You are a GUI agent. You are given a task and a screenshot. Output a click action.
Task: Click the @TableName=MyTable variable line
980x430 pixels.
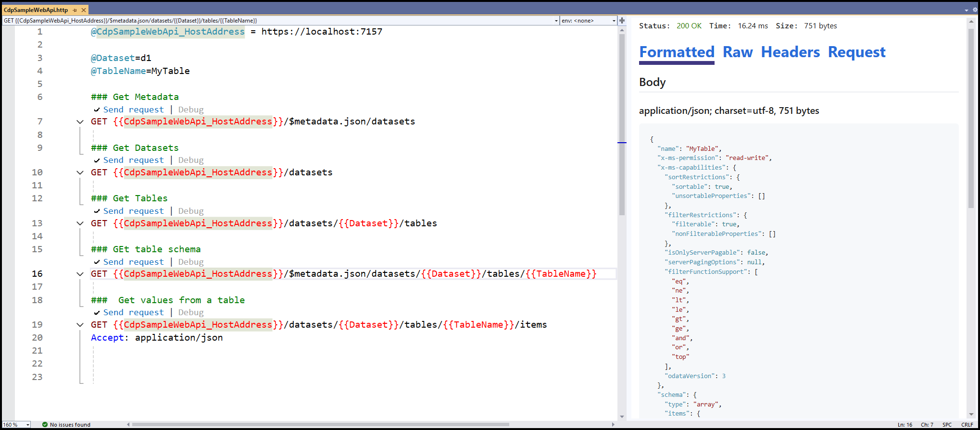[140, 71]
